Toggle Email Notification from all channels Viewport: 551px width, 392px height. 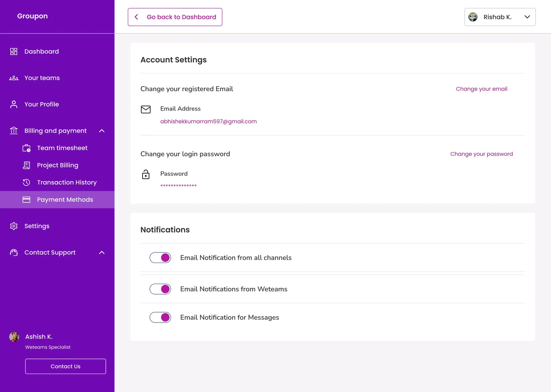pos(160,258)
